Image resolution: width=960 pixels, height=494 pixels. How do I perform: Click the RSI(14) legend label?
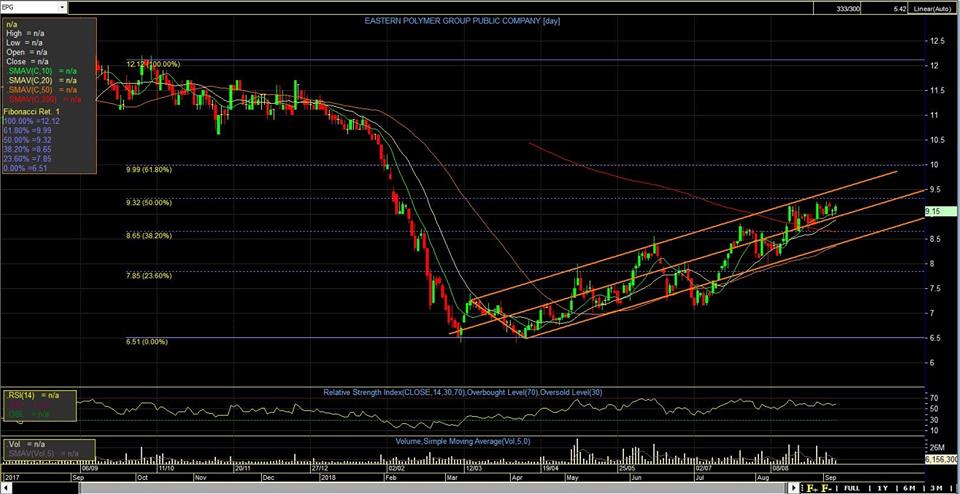point(33,395)
